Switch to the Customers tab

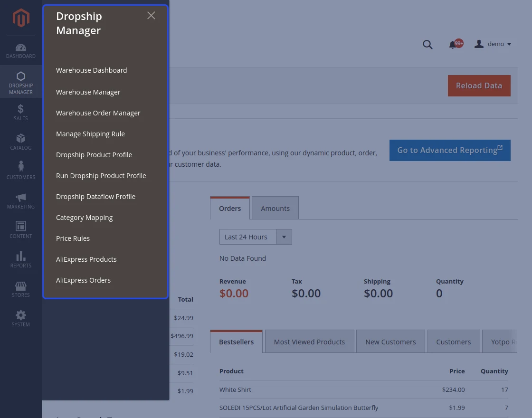click(454, 342)
